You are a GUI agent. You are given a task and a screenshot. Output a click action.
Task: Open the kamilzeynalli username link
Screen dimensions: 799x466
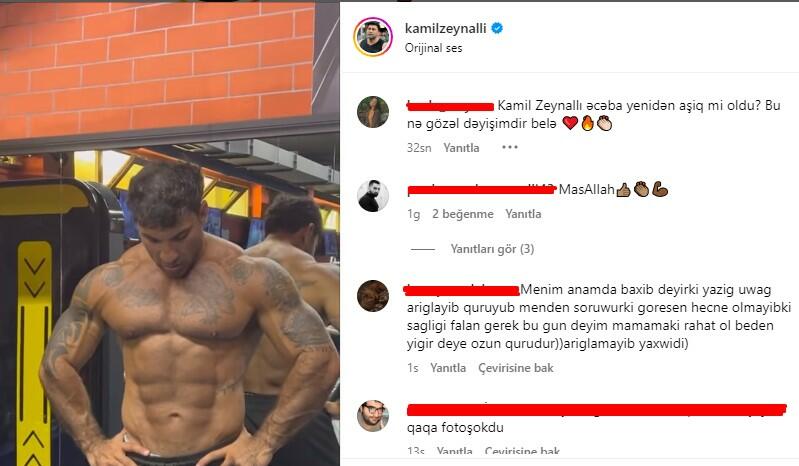(445, 29)
